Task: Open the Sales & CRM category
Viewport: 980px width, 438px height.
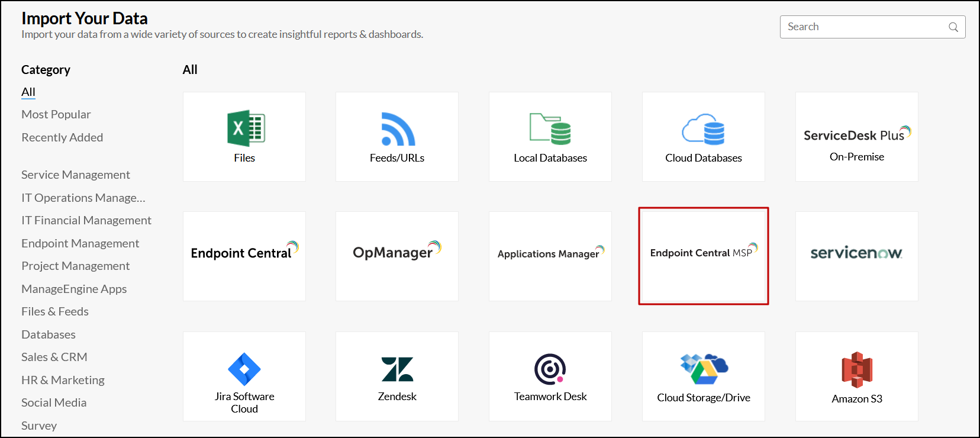Action: [x=54, y=357]
